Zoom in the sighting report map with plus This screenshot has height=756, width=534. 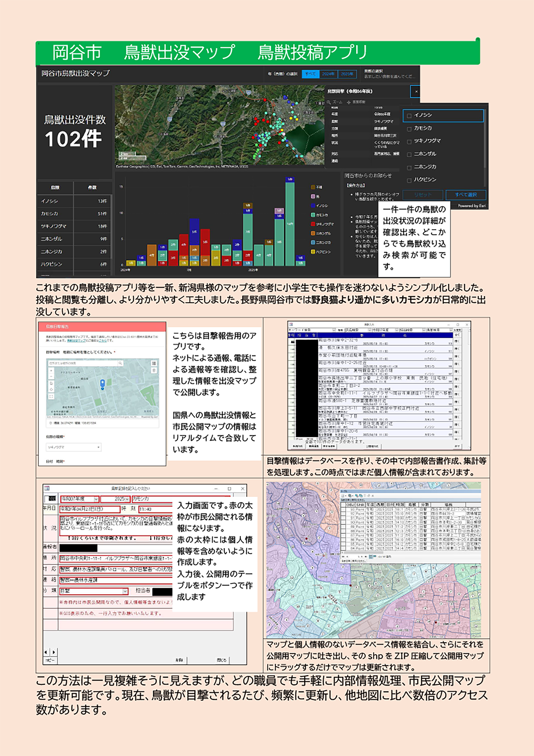click(51, 371)
